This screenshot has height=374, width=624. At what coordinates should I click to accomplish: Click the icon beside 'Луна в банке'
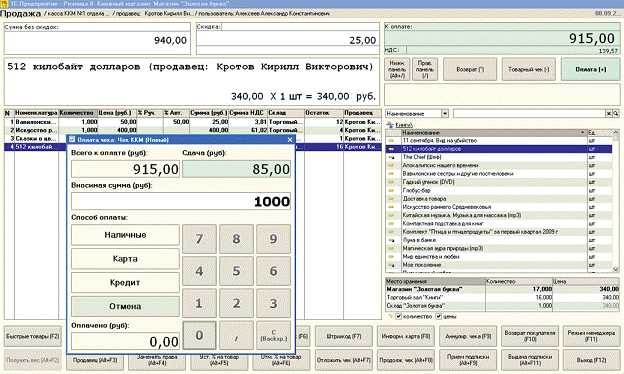pos(391,240)
